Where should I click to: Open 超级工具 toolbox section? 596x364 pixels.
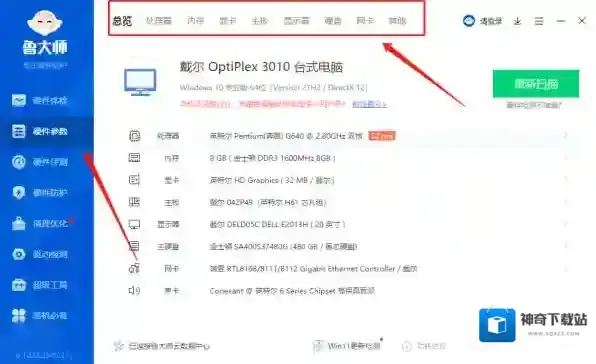tap(40, 285)
